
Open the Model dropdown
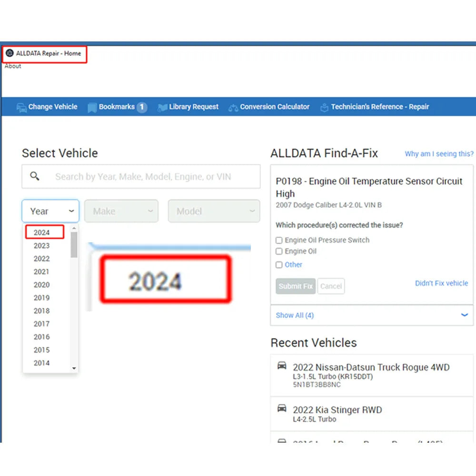point(214,211)
